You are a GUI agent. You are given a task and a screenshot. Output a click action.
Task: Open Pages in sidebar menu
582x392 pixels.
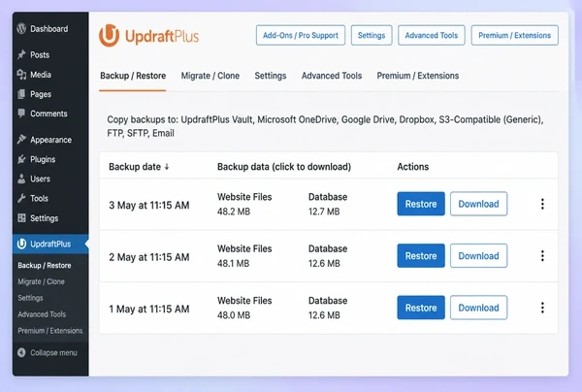pyautogui.click(x=41, y=94)
